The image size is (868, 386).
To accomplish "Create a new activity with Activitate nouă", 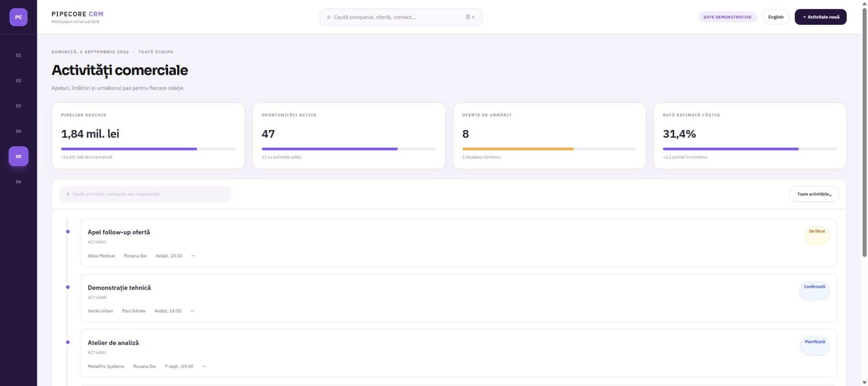I will (x=821, y=17).
